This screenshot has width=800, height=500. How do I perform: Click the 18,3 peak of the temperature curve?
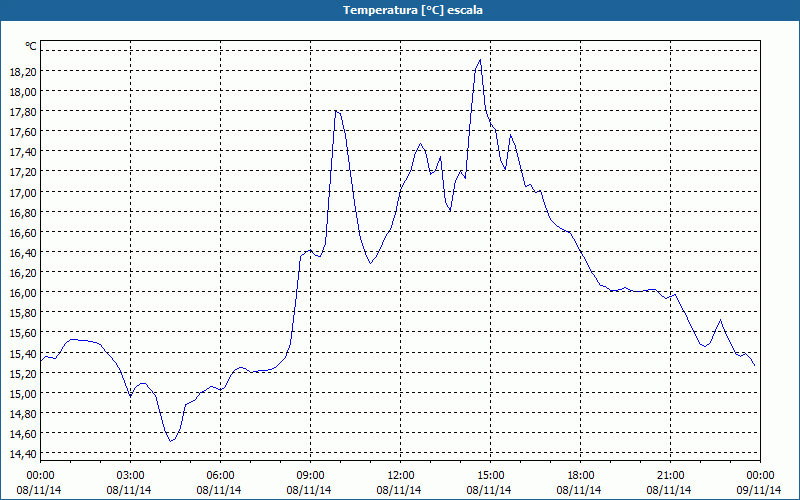click(480, 60)
